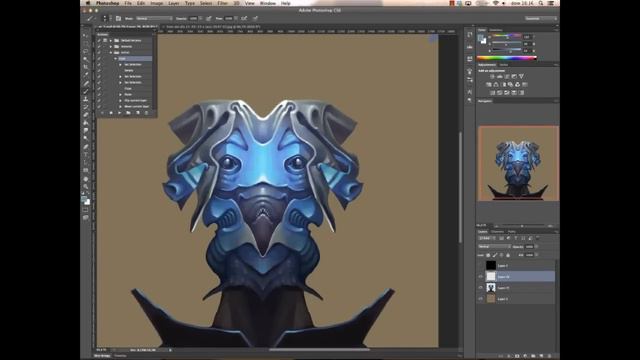This screenshot has width=640, height=360.
Task: Open the brush Mode dropdown
Action: tap(154, 18)
